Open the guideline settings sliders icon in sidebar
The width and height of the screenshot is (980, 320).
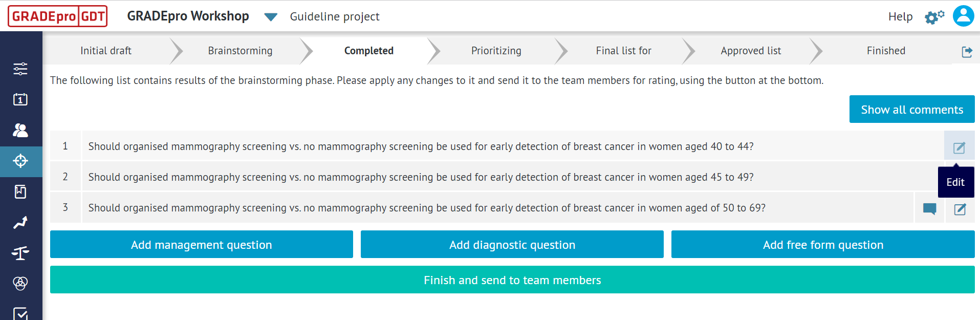tap(20, 69)
